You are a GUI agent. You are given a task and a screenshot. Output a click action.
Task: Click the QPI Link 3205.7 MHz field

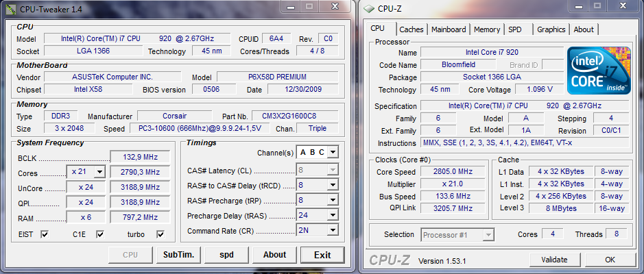[x=452, y=208]
